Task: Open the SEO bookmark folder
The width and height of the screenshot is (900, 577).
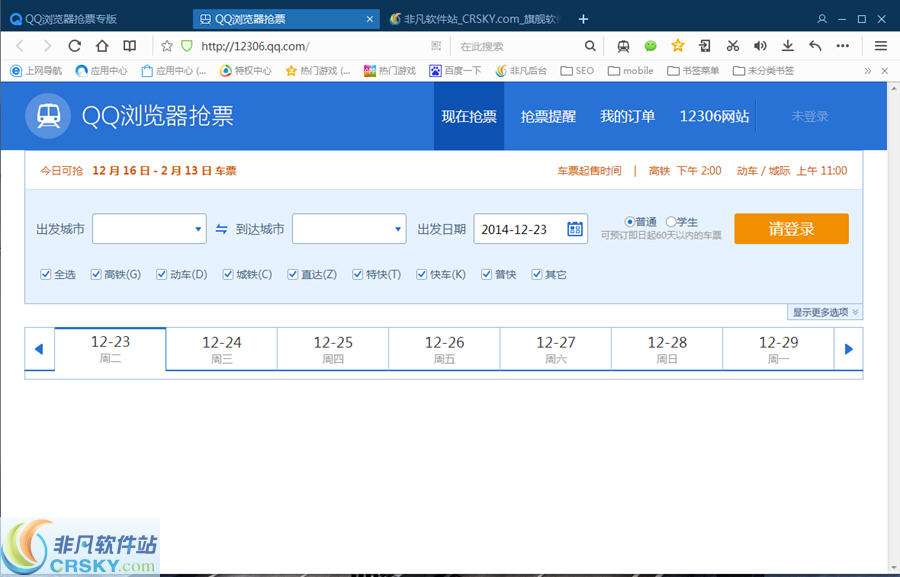Action: pos(577,71)
